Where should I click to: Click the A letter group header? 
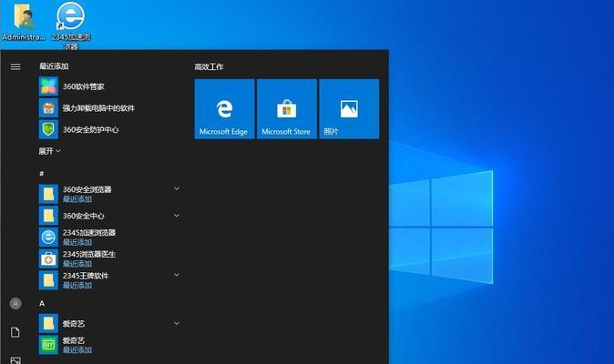tap(42, 303)
